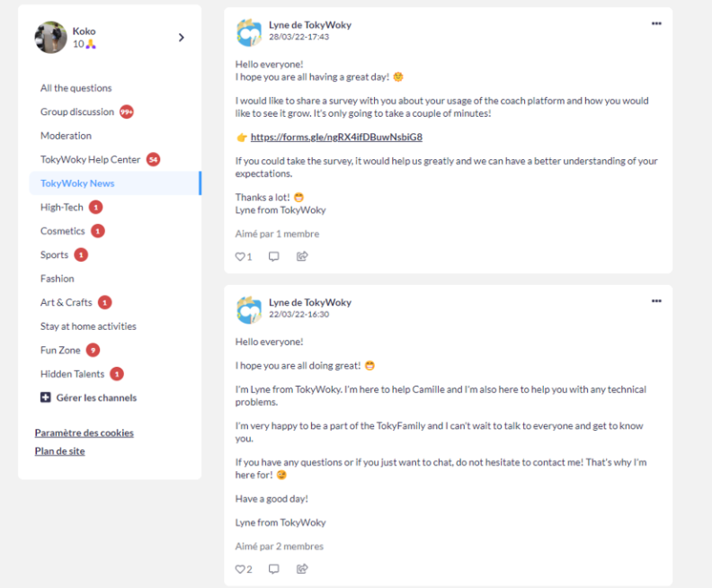Viewport: 712px width, 588px height.
Task: Like the survey post with heart icon
Action: [x=240, y=256]
